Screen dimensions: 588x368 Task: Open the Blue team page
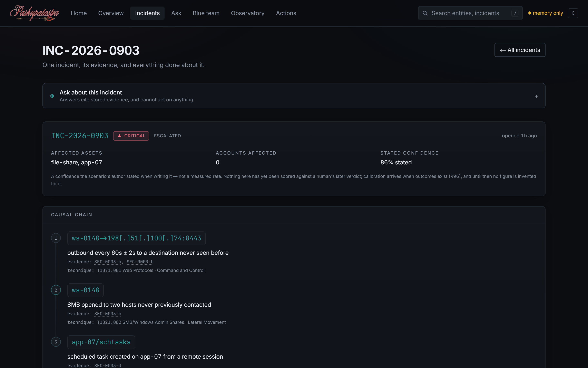point(206,13)
